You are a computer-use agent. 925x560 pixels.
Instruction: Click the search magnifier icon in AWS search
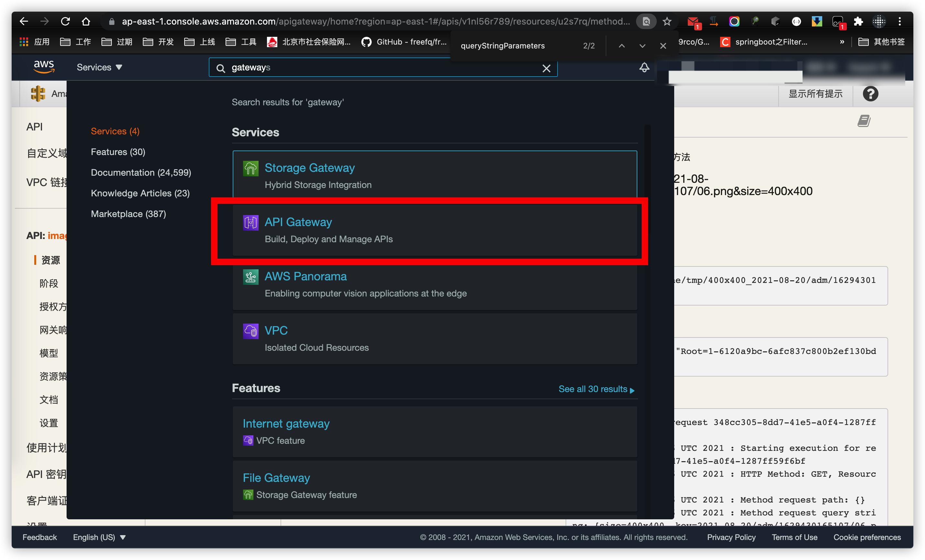pyautogui.click(x=221, y=68)
